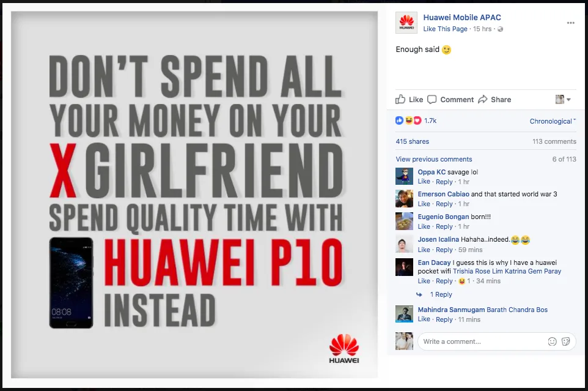Reply to Oppa KC's comment
588x391 pixels.
(444, 182)
